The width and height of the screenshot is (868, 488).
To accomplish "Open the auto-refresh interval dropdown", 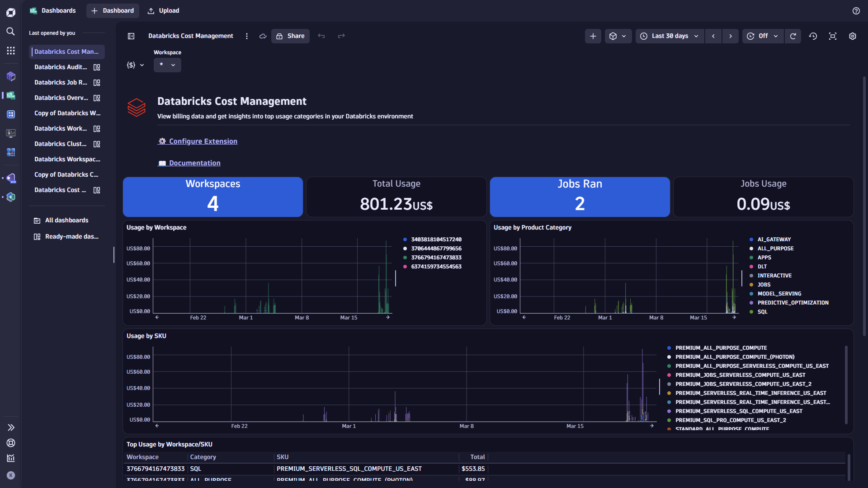I will [776, 36].
